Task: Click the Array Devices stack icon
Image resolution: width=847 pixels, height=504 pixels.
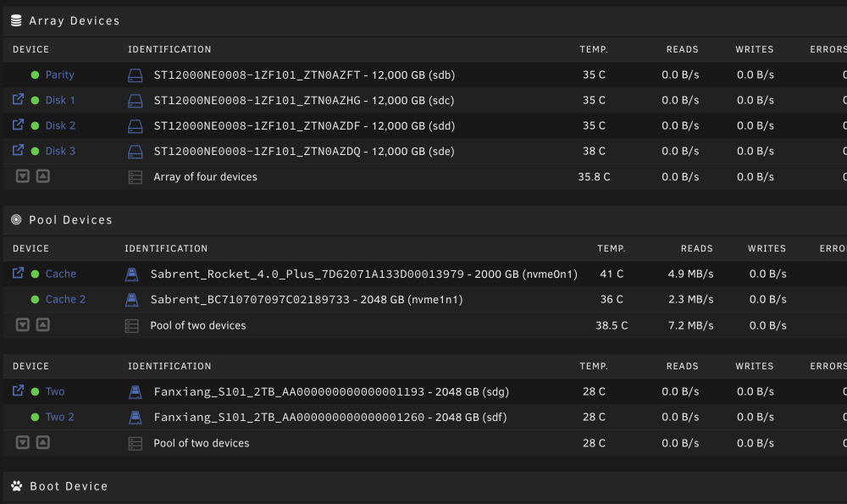Action: coord(16,20)
